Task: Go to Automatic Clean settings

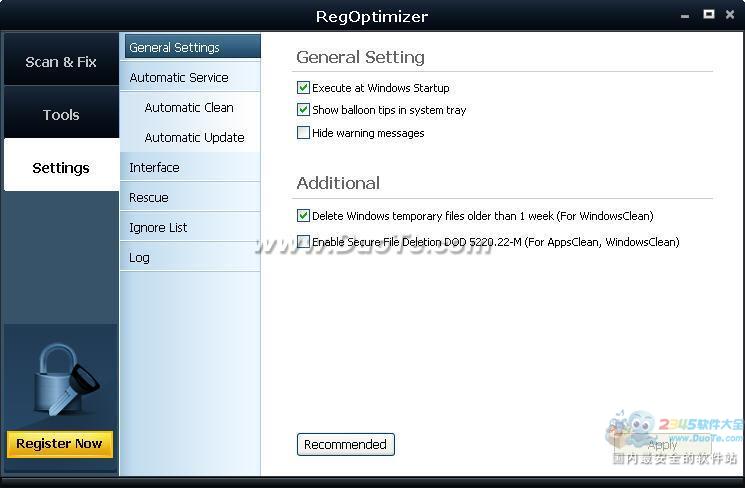Action: [x=190, y=107]
